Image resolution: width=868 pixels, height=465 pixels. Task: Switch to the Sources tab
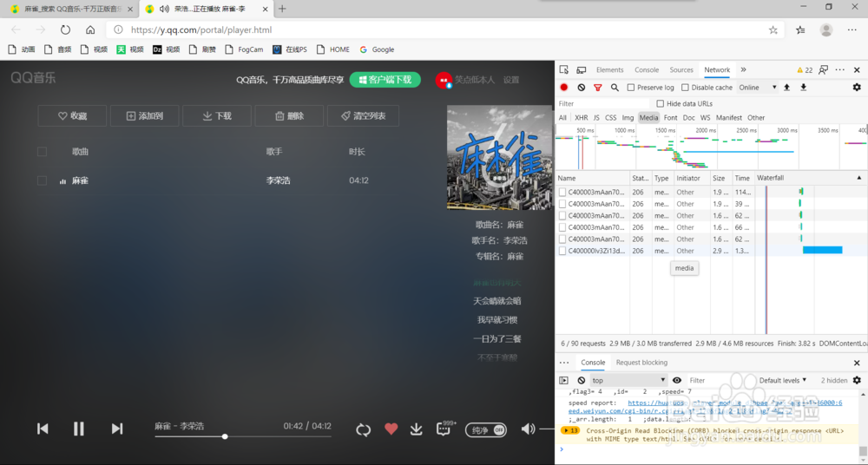681,69
